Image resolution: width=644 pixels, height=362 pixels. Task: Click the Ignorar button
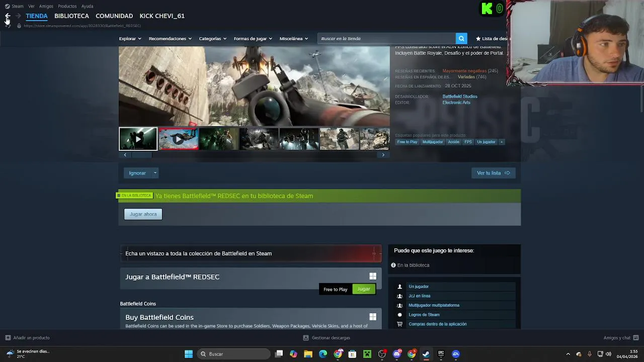137,173
